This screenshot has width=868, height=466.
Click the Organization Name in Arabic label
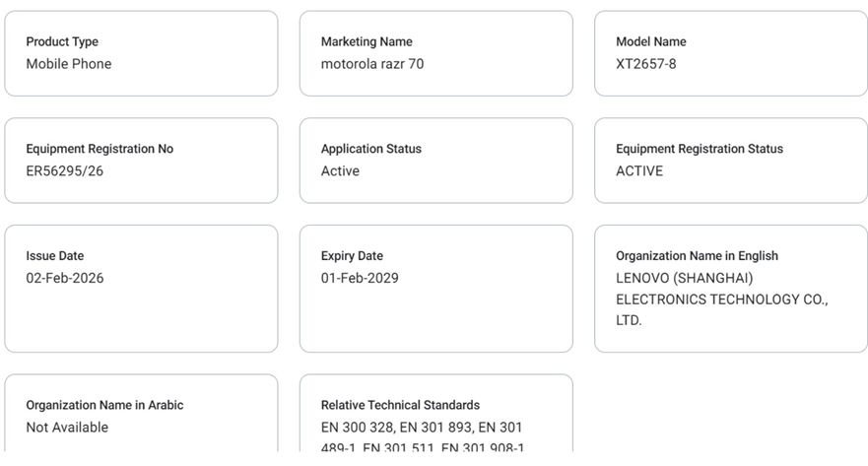pos(104,405)
